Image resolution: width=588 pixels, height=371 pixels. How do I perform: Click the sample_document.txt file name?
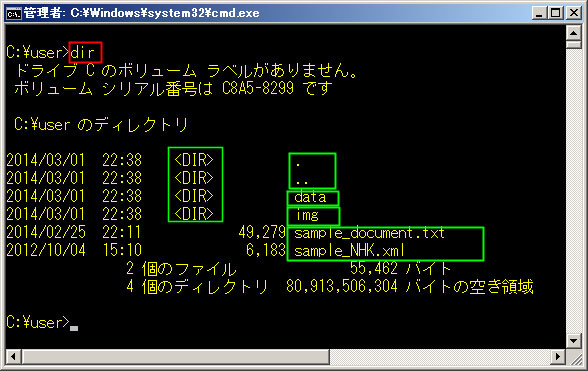[x=369, y=233]
